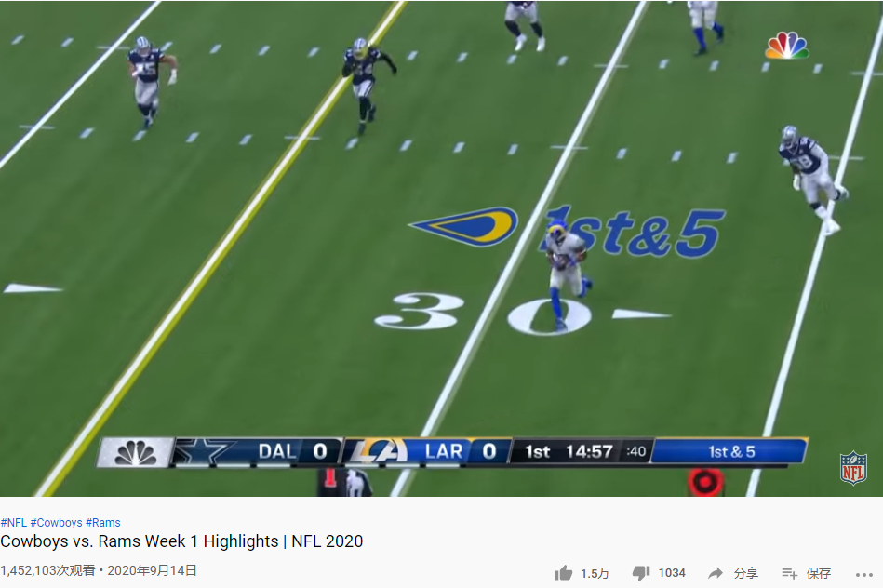883x588 pixels.
Task: Click the 1034 dislike count
Action: click(x=672, y=573)
